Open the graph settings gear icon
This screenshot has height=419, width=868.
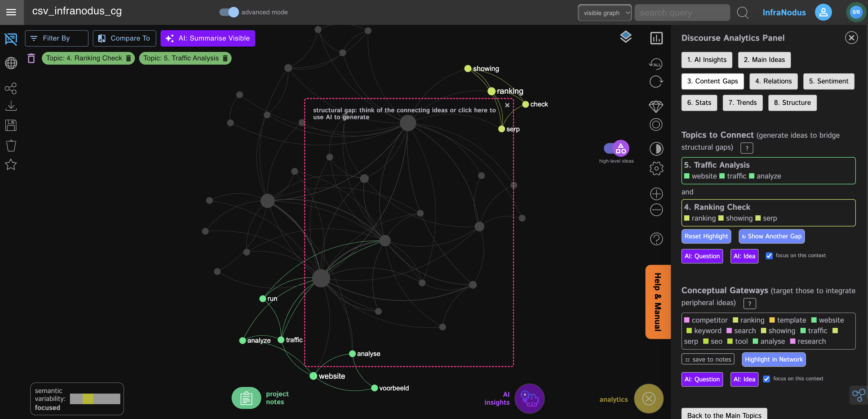(x=656, y=168)
